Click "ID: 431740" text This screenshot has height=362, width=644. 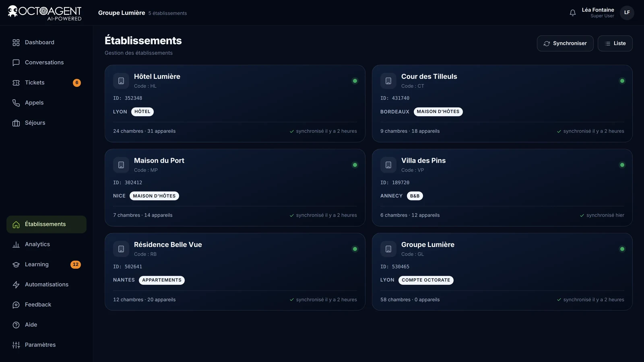coord(395,98)
